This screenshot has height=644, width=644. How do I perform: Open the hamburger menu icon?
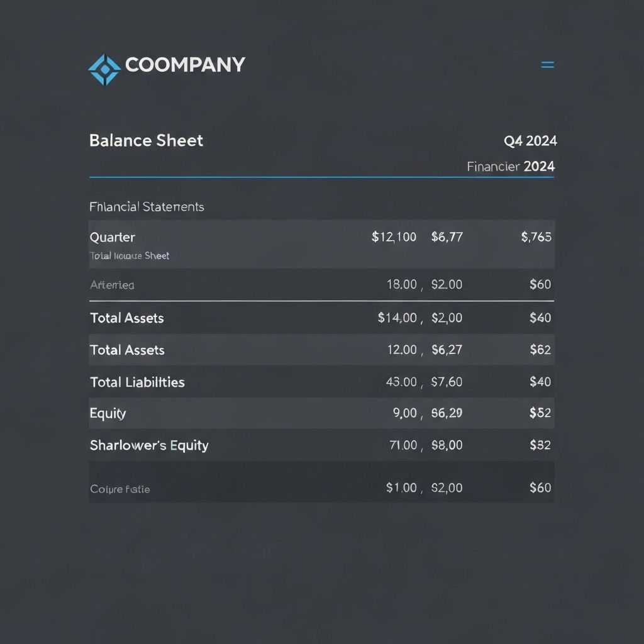point(548,65)
